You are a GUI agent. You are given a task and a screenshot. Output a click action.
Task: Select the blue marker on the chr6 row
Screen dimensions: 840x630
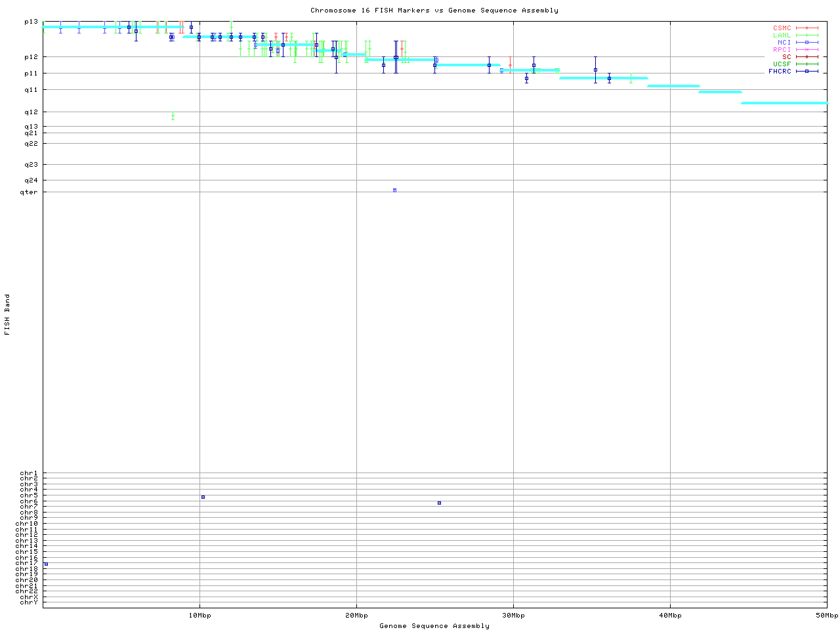[x=439, y=503]
